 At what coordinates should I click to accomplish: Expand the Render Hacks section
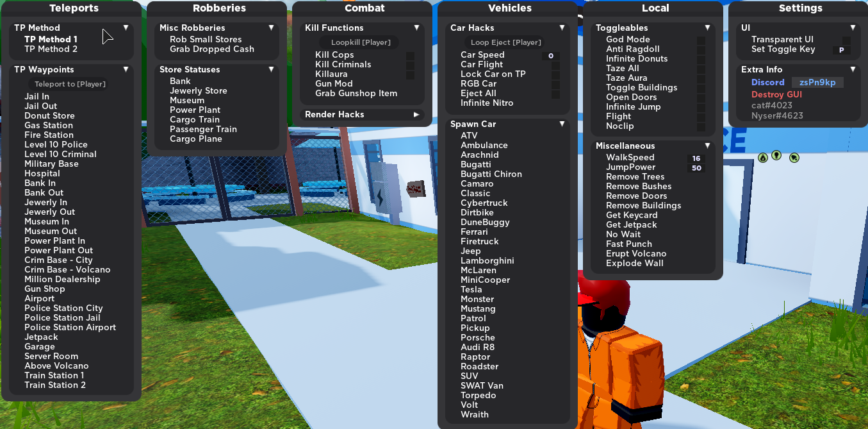pyautogui.click(x=416, y=115)
